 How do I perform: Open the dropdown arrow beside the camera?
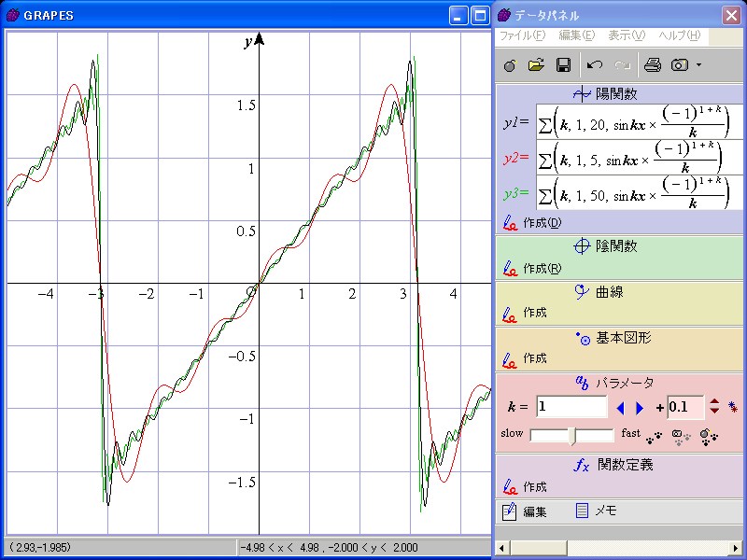click(x=698, y=65)
